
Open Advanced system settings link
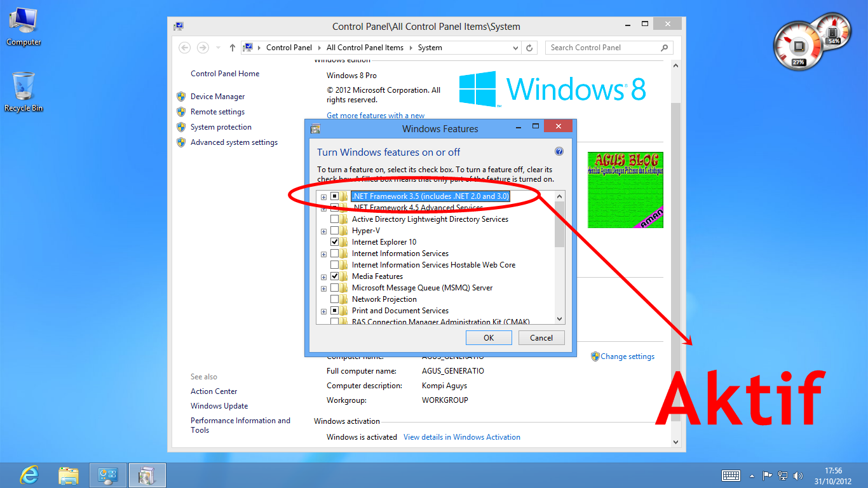tap(234, 142)
